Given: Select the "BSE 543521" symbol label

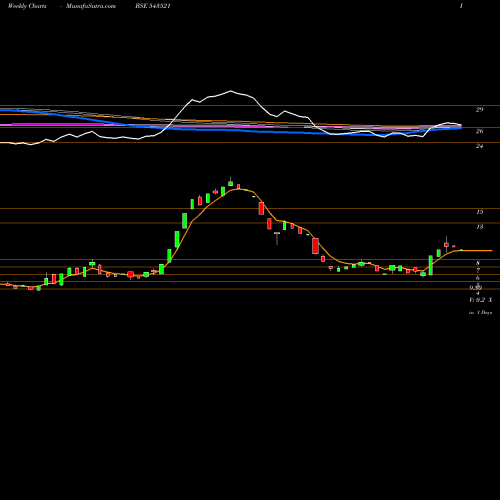Looking at the screenshot, I should [153, 6].
